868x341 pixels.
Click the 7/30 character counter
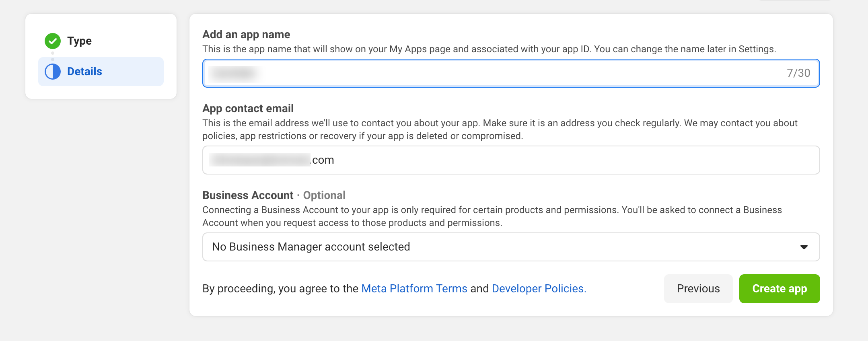pos(798,73)
